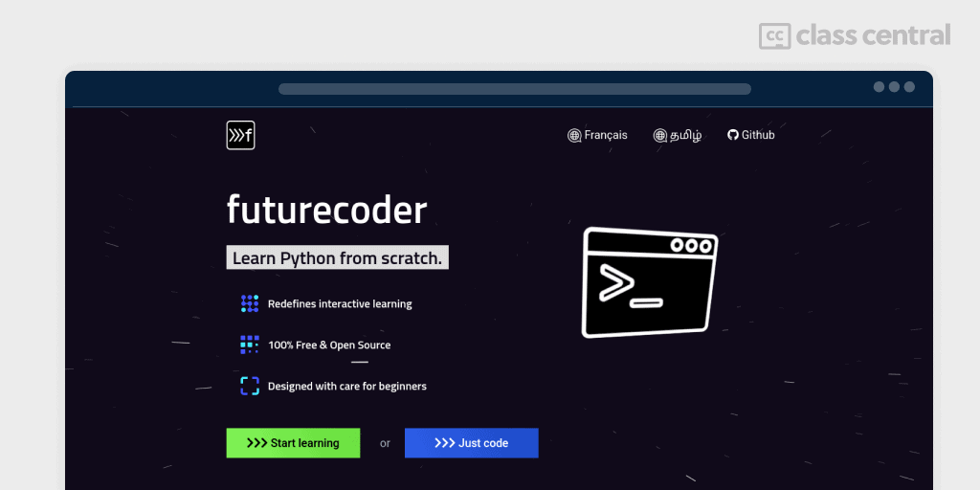Click the Github octocat icon

coord(733,135)
